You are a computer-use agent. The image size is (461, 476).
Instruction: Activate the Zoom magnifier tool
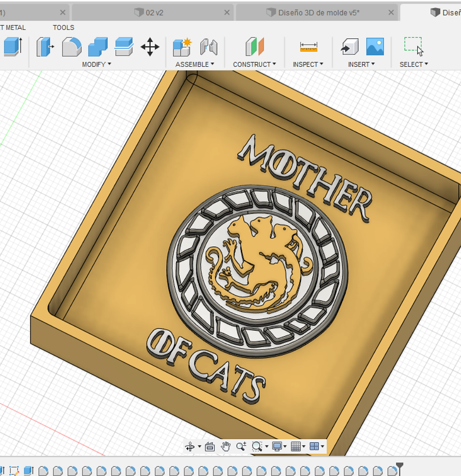point(241,446)
